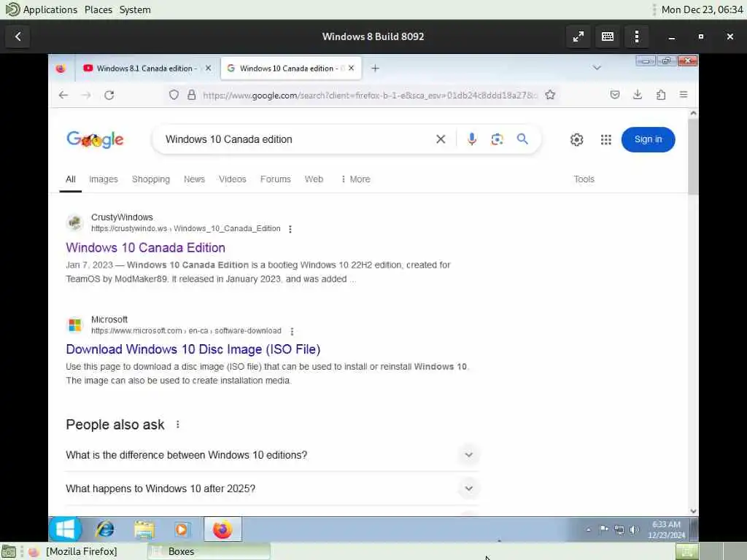Click the blue Sign in button
Image resolution: width=747 pixels, height=560 pixels.
click(648, 139)
